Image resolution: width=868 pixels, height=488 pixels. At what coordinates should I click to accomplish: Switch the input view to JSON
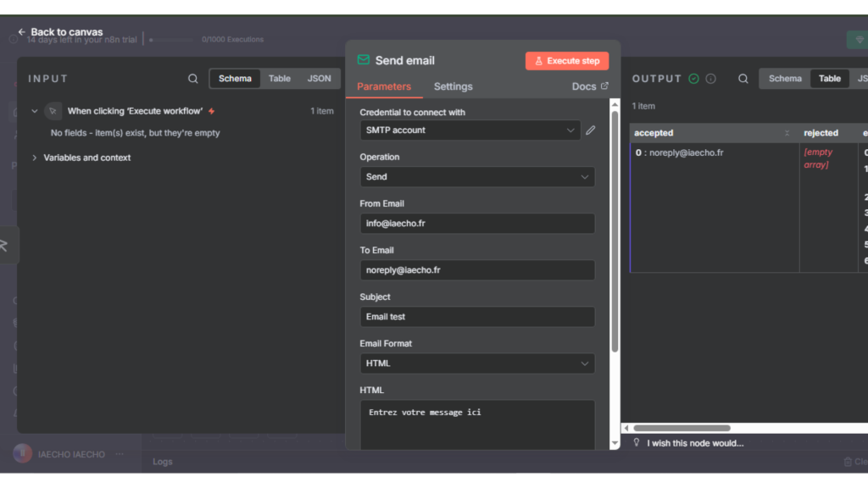(319, 78)
